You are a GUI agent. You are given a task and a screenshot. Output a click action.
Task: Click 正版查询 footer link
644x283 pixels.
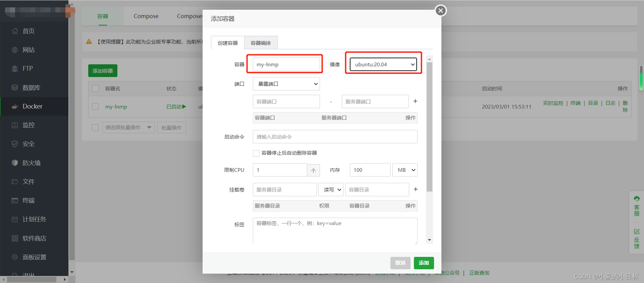pyautogui.click(x=479, y=273)
